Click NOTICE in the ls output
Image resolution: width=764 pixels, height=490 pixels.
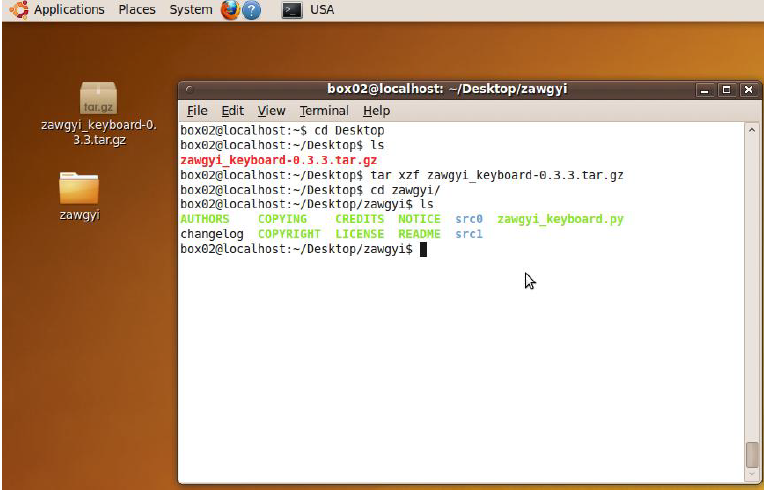click(419, 219)
